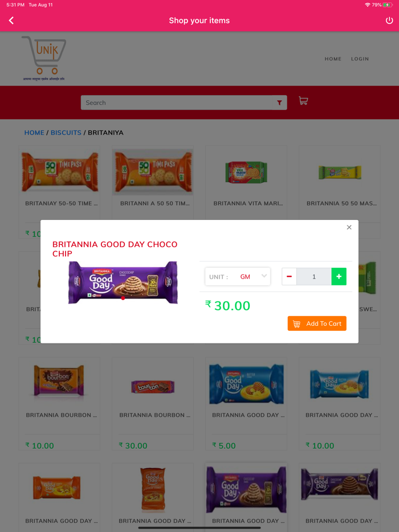Click the search filter funnel icon
Viewport: 399px width, 532px height.
(279, 103)
